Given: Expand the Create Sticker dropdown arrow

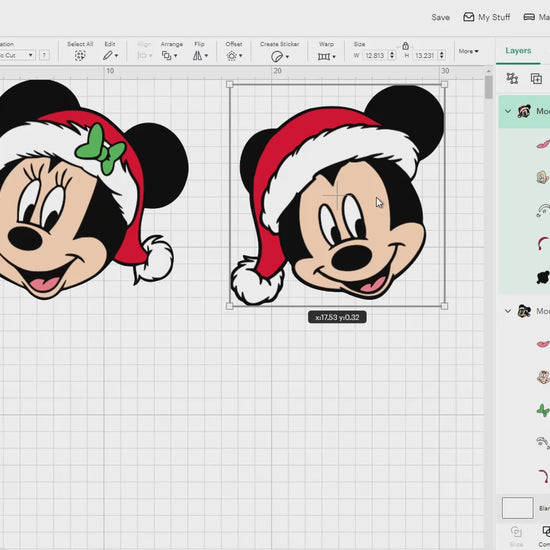Looking at the screenshot, I should pyautogui.click(x=287, y=56).
